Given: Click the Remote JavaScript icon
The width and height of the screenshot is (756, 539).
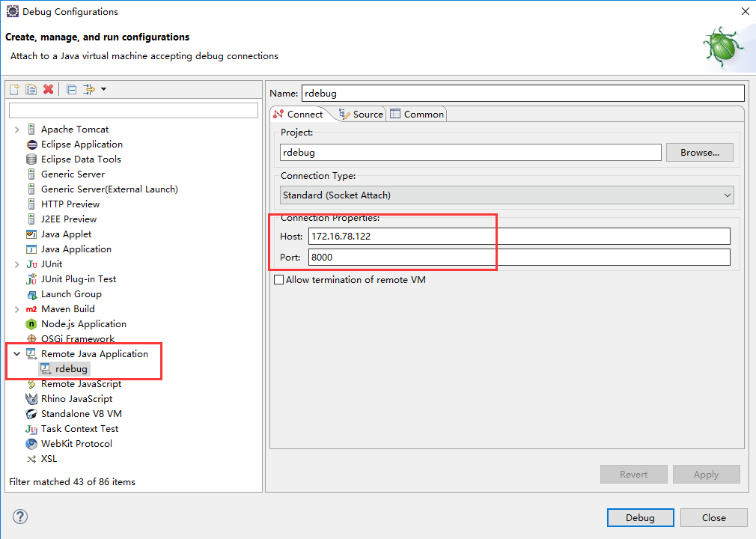Looking at the screenshot, I should 31,384.
